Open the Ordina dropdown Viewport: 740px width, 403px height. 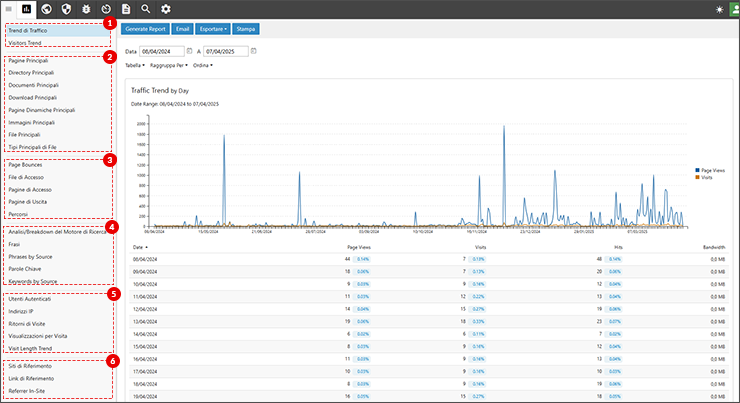[x=203, y=65]
